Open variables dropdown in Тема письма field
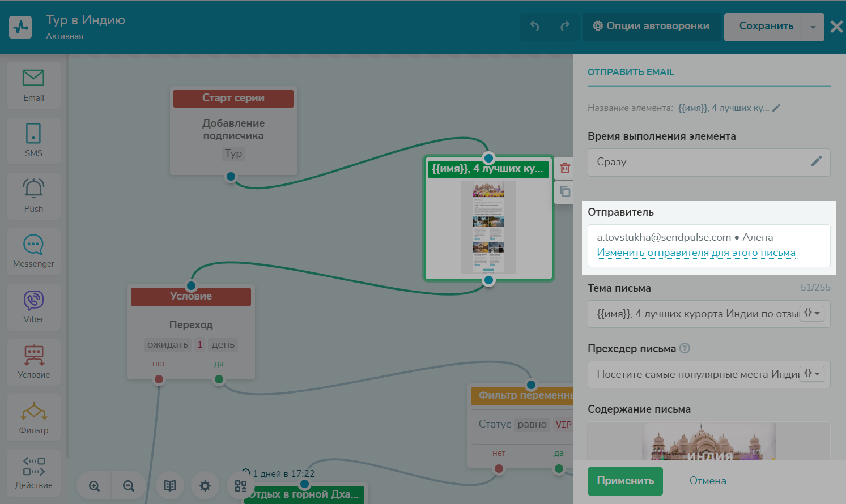 click(812, 313)
